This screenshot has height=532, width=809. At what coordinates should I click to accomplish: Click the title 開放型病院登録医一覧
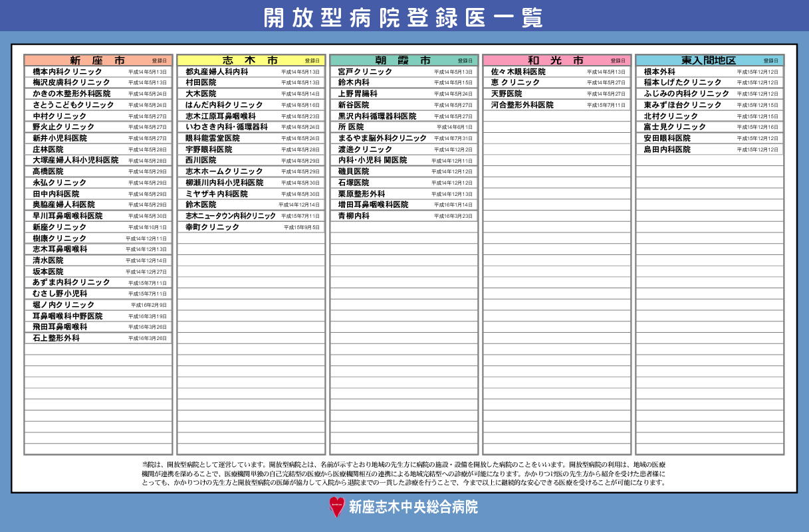click(404, 18)
